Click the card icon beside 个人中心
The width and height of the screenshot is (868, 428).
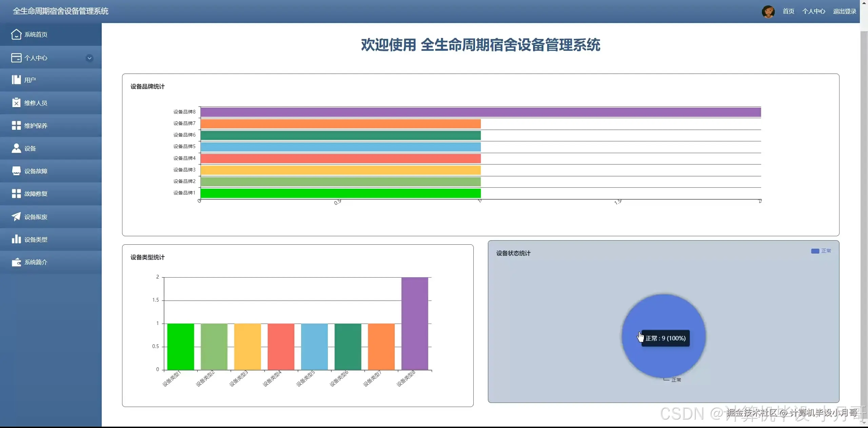tap(16, 58)
